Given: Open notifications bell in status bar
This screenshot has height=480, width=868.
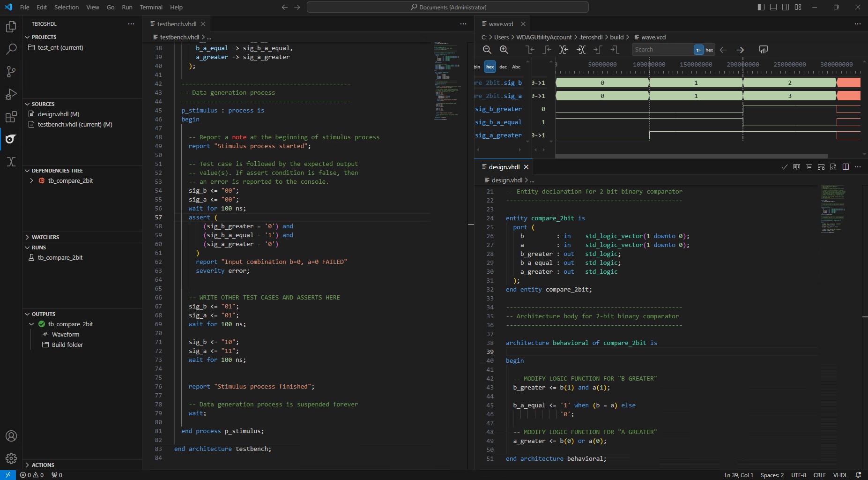Looking at the screenshot, I should (858, 475).
